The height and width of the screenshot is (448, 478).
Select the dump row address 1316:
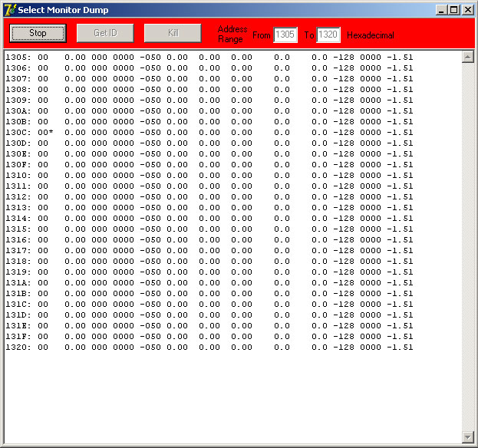click(x=18, y=240)
